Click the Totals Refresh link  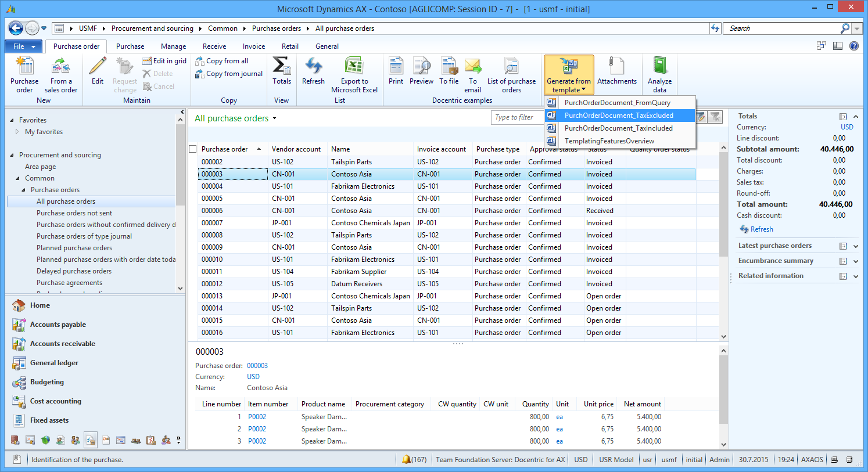tap(762, 229)
